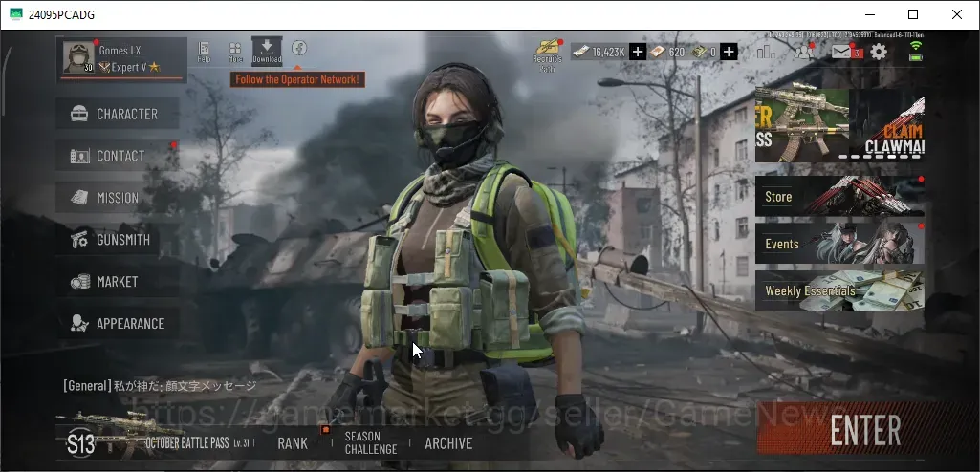Add cash with the plus next to 16,423K
Screen dimensions: 980x472
point(637,52)
